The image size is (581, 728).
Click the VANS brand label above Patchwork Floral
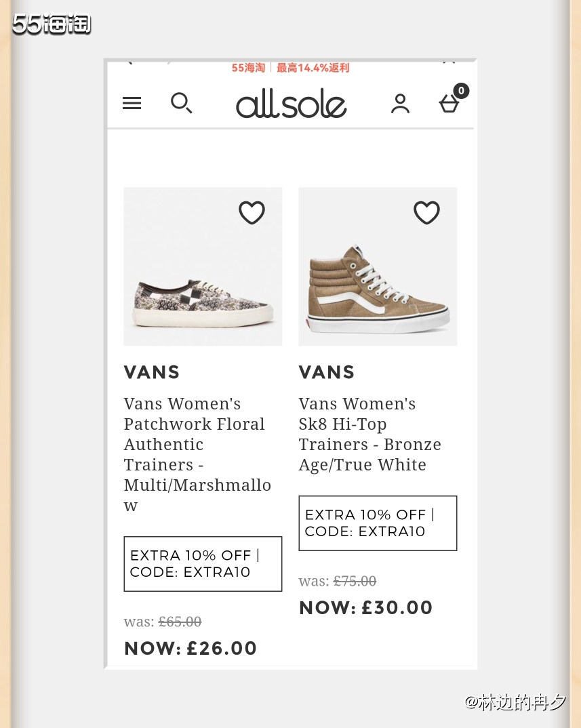tap(152, 372)
